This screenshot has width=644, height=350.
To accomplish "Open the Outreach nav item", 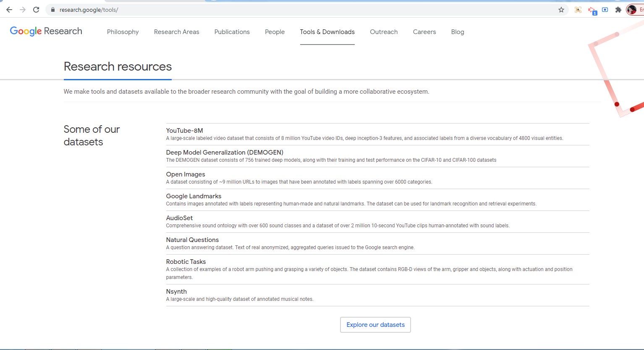I will click(x=384, y=32).
